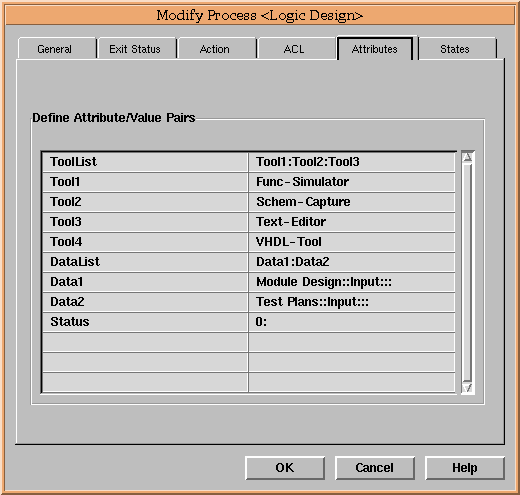
Task: Cancel the Modify Process dialog
Action: [x=375, y=468]
